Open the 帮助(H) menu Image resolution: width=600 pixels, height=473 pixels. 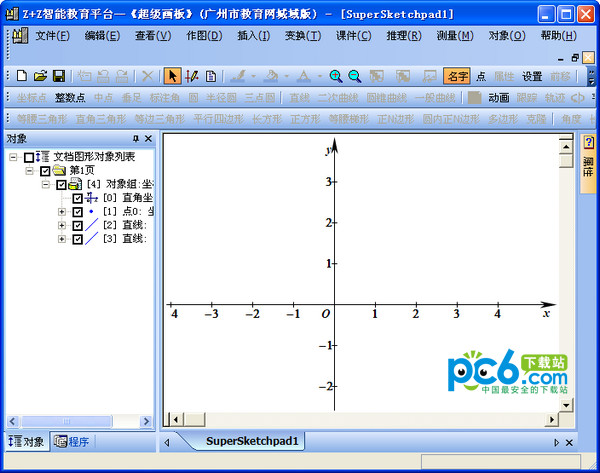[558, 36]
